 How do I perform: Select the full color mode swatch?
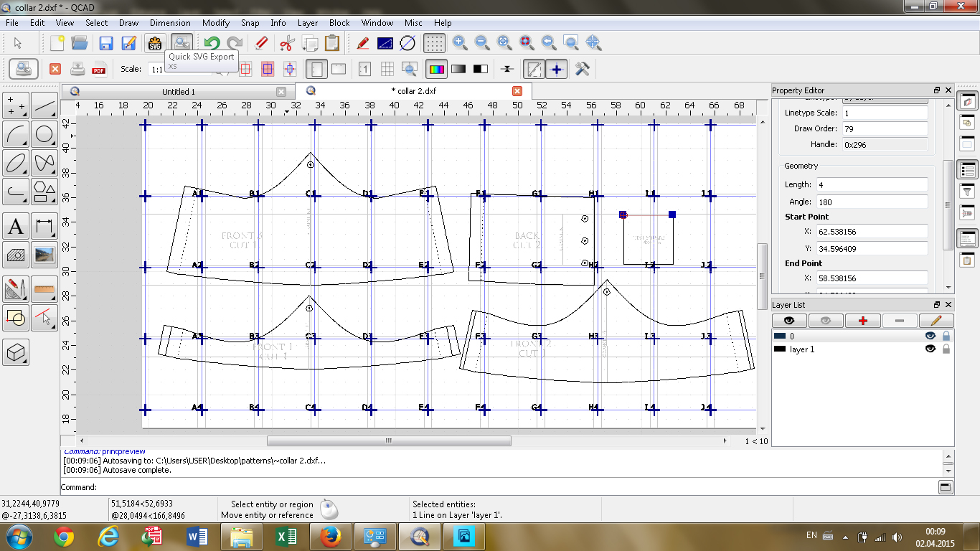(x=435, y=69)
